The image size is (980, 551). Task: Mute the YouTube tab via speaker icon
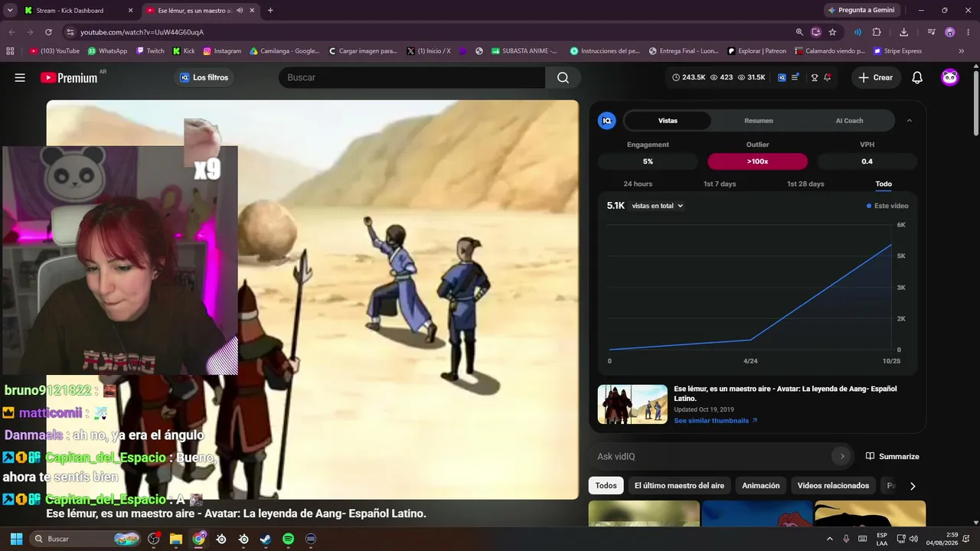(240, 11)
